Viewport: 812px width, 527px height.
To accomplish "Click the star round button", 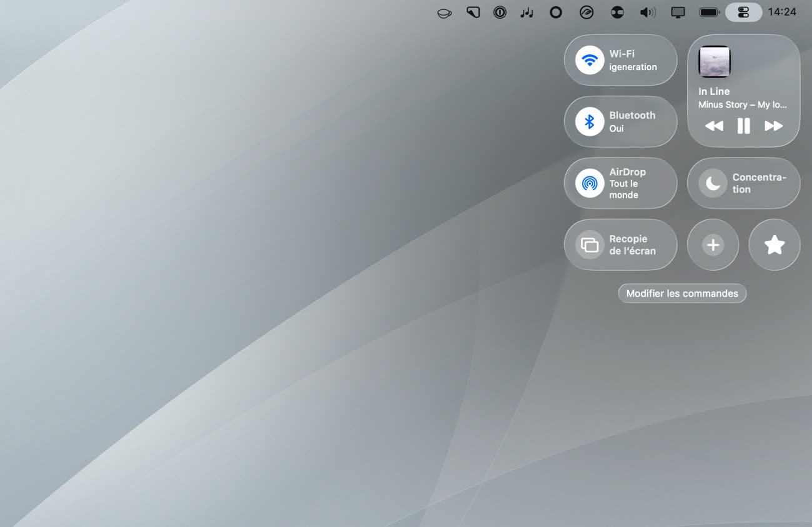I will pos(775,245).
